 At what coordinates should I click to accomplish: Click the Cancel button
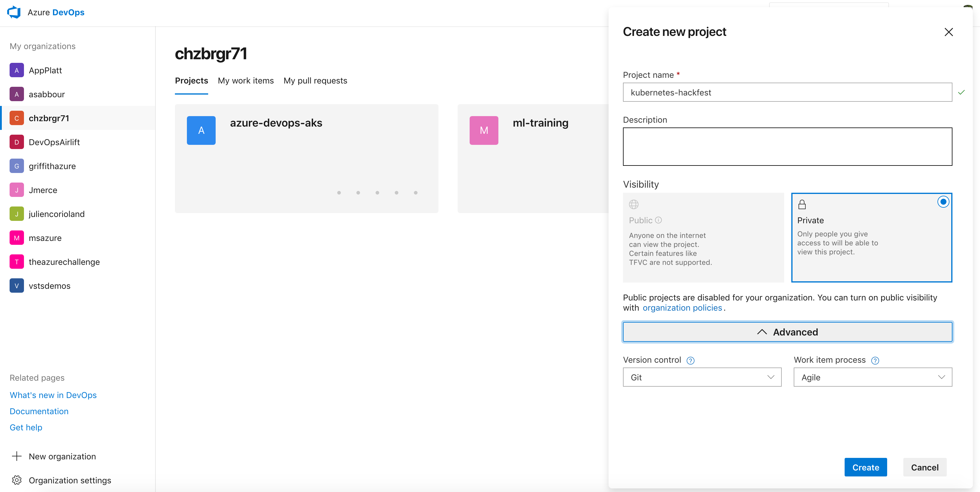(925, 467)
